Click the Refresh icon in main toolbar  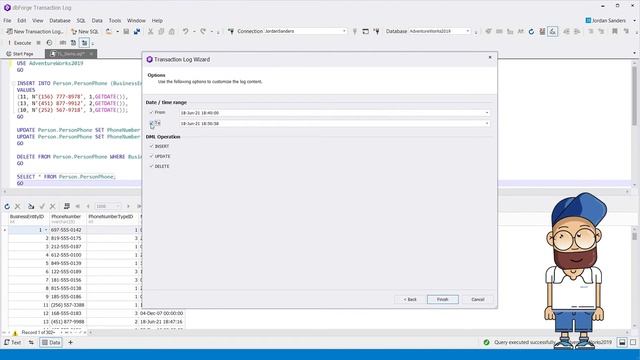[531, 31]
